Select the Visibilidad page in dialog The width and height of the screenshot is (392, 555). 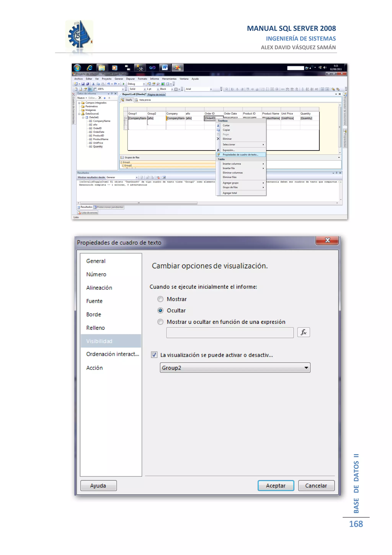coord(111,341)
